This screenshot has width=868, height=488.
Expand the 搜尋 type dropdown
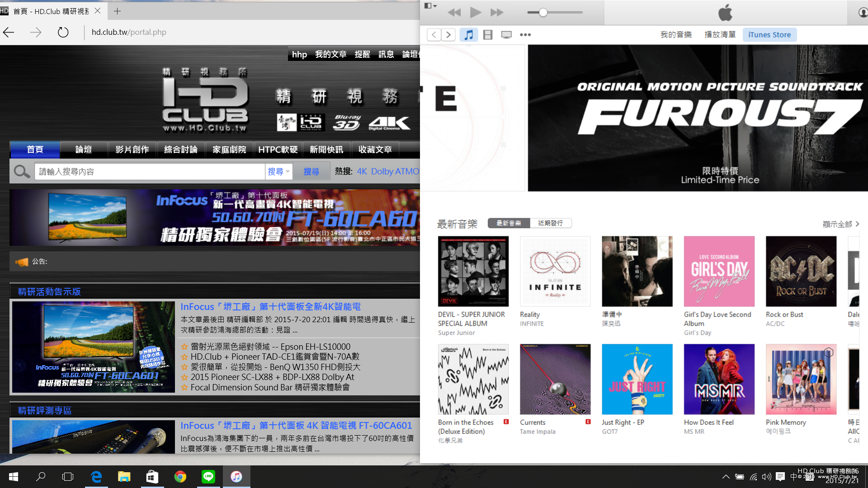[x=278, y=172]
